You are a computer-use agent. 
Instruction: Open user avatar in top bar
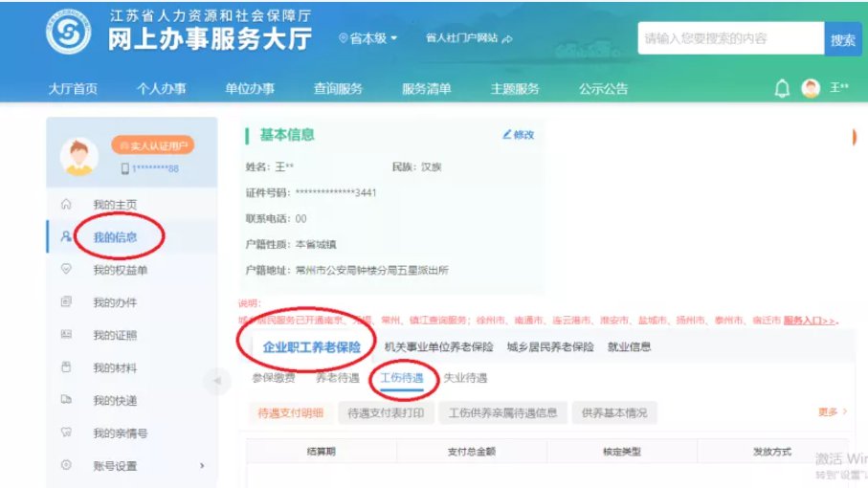(811, 89)
